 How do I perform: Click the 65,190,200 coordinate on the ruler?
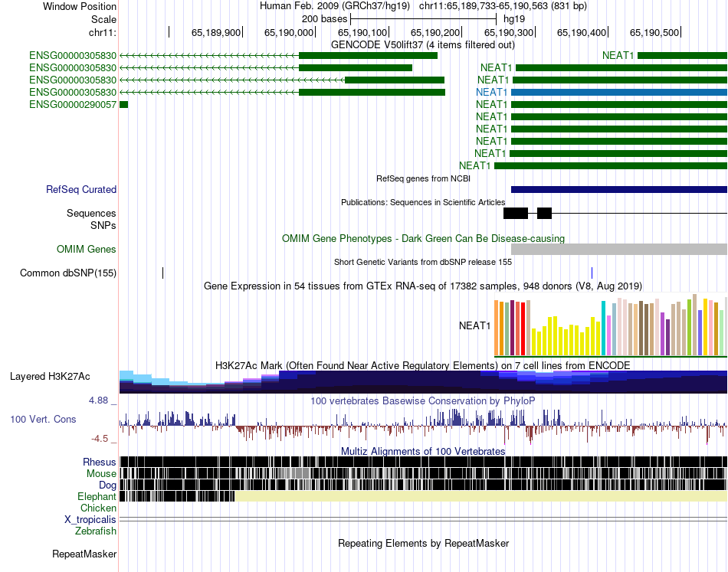(x=435, y=32)
